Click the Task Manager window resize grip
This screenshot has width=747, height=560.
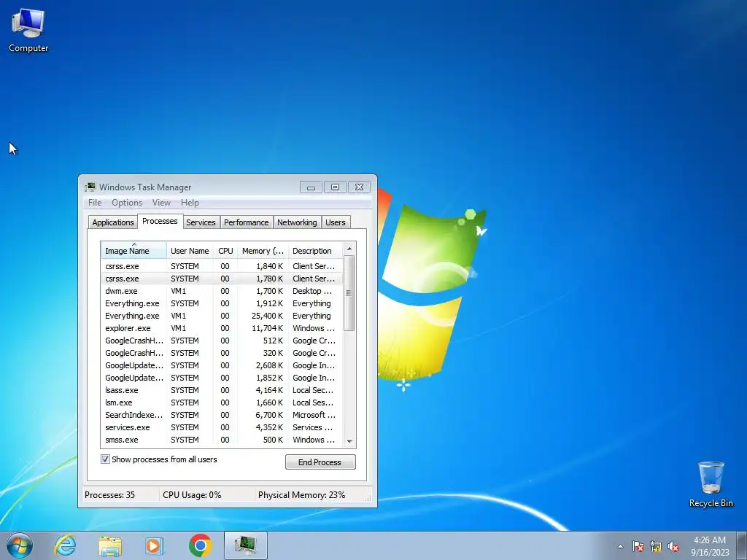coord(368,498)
